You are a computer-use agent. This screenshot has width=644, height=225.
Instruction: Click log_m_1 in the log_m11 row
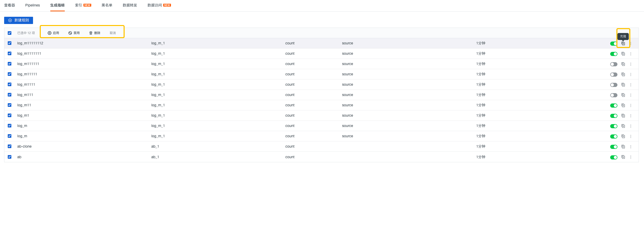158,105
